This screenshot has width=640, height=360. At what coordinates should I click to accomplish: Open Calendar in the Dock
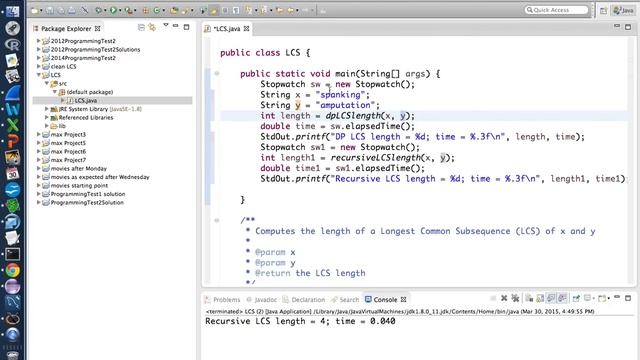tap(12, 173)
